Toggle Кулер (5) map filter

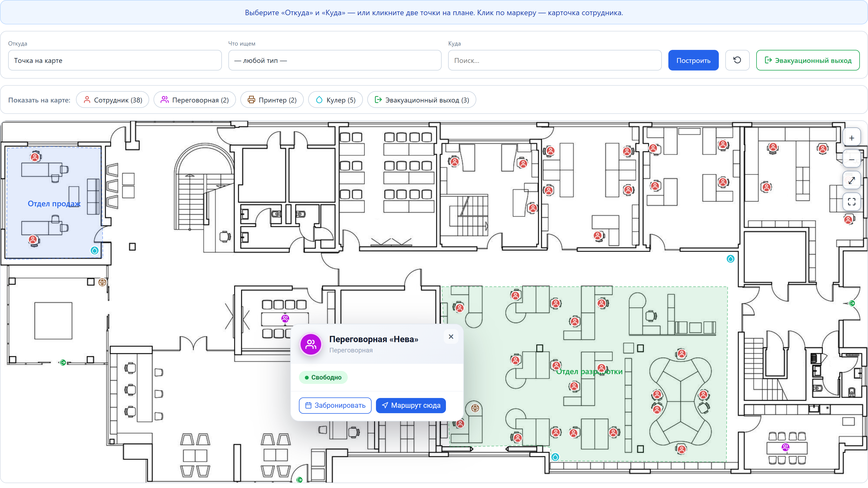336,100
